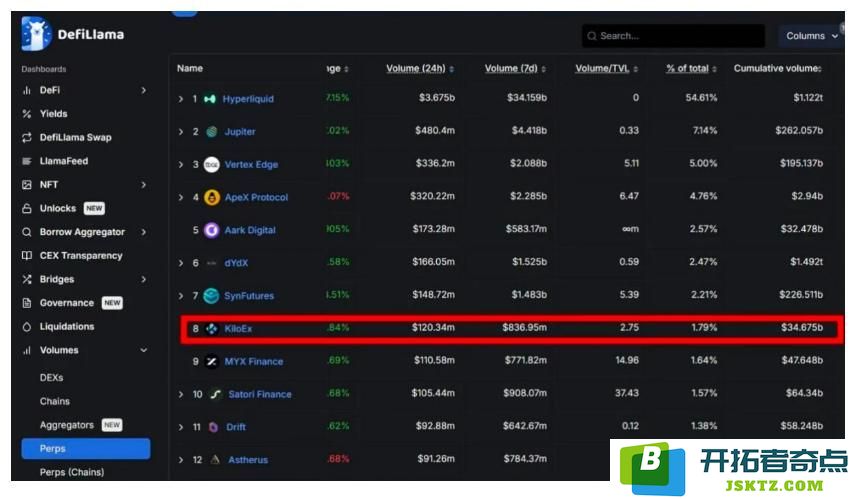
Task: Open the KiloEx protocol link
Action: click(x=238, y=328)
